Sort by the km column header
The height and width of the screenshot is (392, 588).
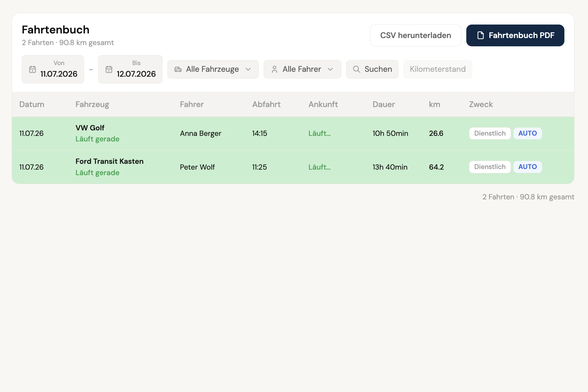[x=434, y=104]
